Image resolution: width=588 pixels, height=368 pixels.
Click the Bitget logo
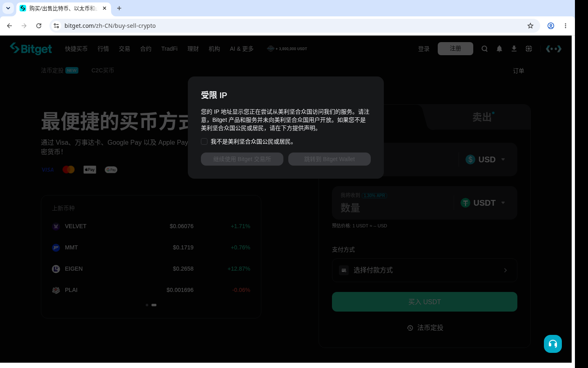(x=31, y=49)
